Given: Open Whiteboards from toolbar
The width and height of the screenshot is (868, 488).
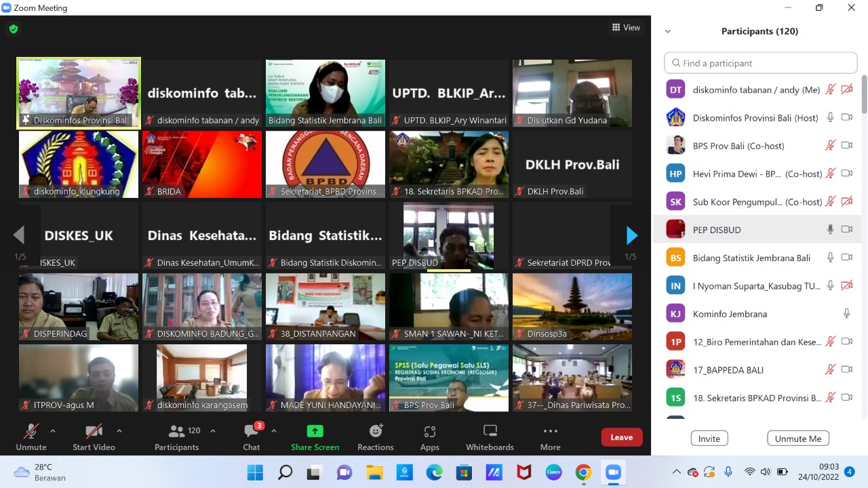Looking at the screenshot, I should click(490, 437).
